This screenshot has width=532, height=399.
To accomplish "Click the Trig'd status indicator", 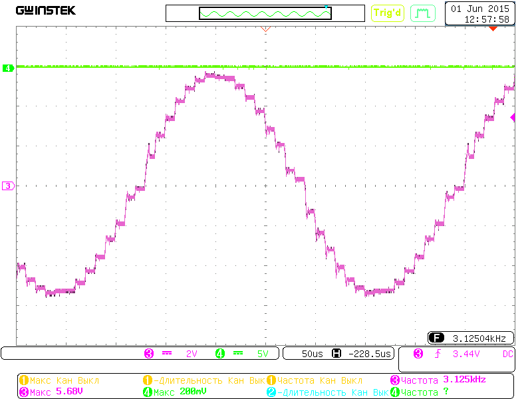I will [388, 13].
